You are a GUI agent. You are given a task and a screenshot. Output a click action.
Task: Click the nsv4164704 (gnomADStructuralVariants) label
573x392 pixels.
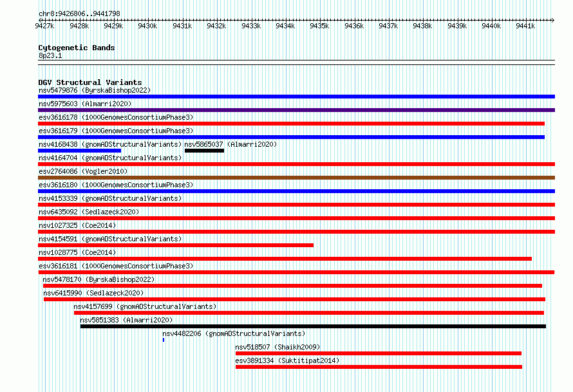(110, 158)
